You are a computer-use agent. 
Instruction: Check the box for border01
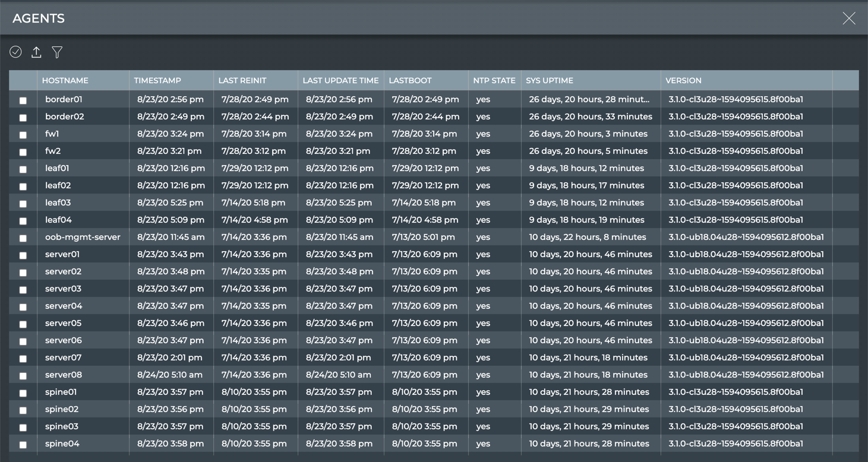point(23,100)
